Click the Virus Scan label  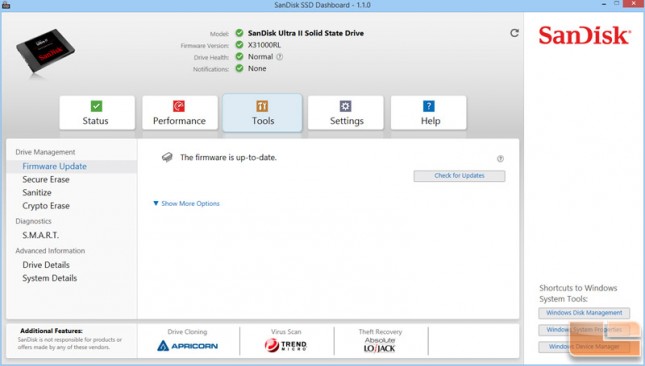pos(286,332)
